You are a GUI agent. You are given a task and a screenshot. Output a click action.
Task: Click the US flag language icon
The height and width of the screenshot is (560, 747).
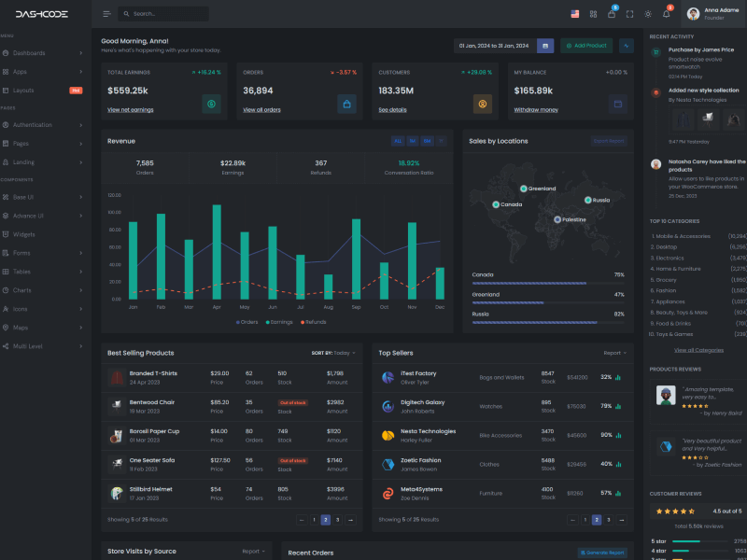[x=574, y=14]
